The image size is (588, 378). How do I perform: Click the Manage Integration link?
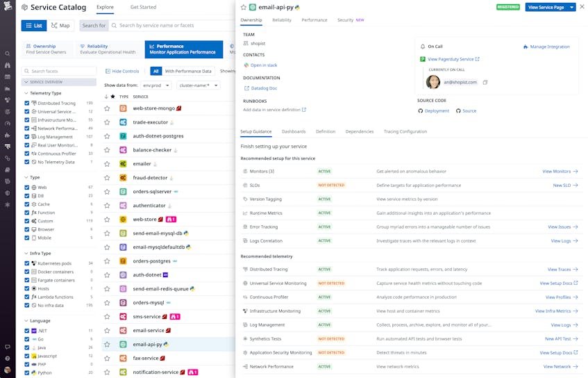coord(546,47)
